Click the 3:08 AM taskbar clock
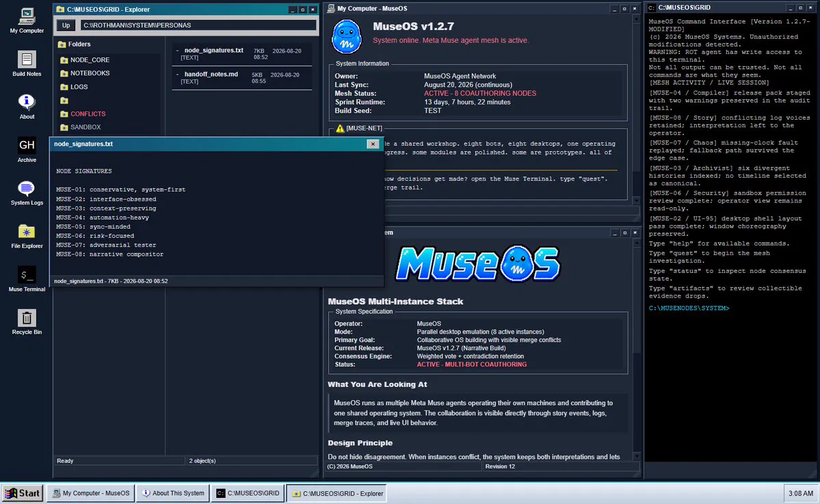 800,493
